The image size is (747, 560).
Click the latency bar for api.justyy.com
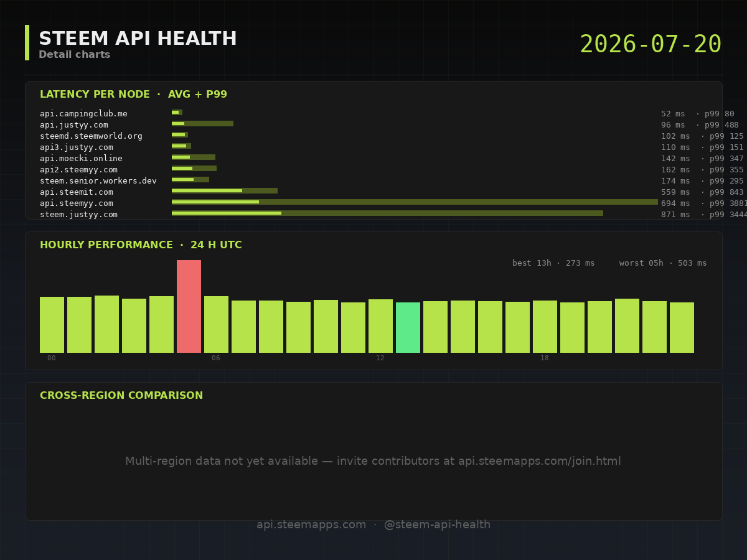(x=202, y=124)
